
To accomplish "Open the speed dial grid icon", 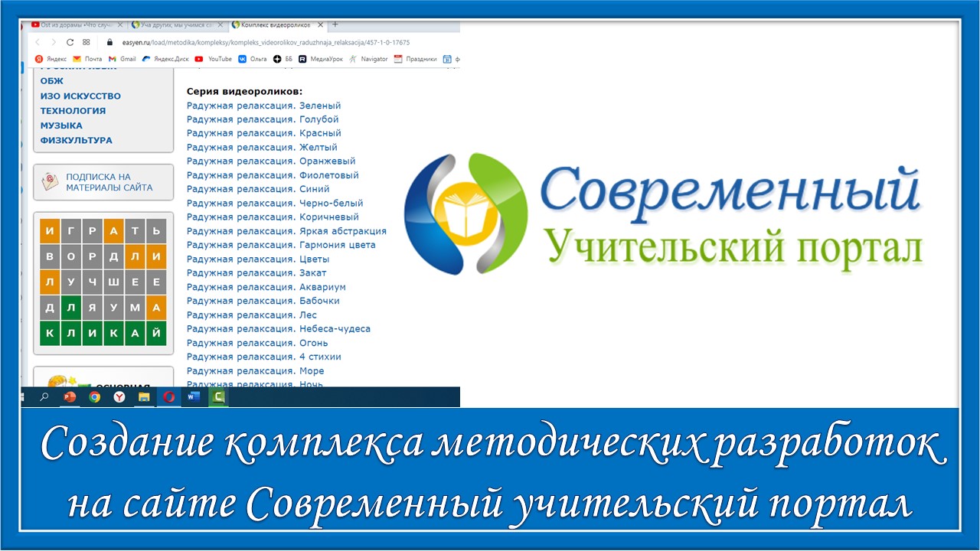I will coord(87,42).
